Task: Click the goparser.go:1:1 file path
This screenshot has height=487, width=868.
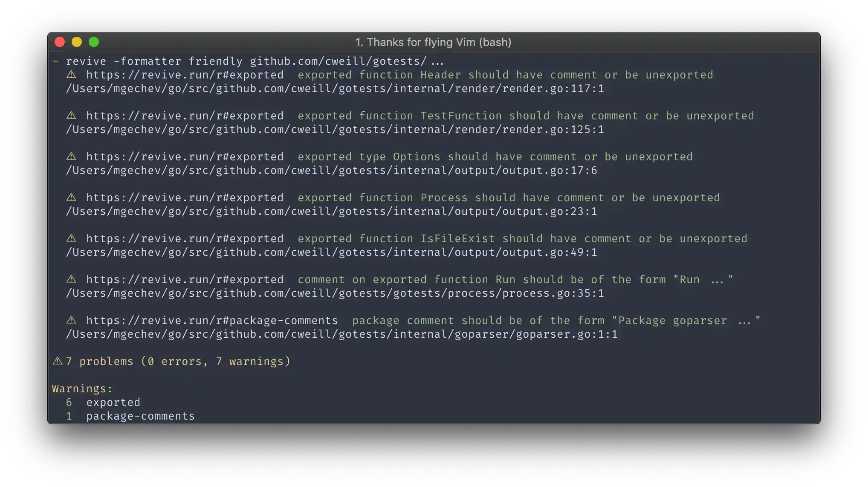Action: tap(341, 334)
